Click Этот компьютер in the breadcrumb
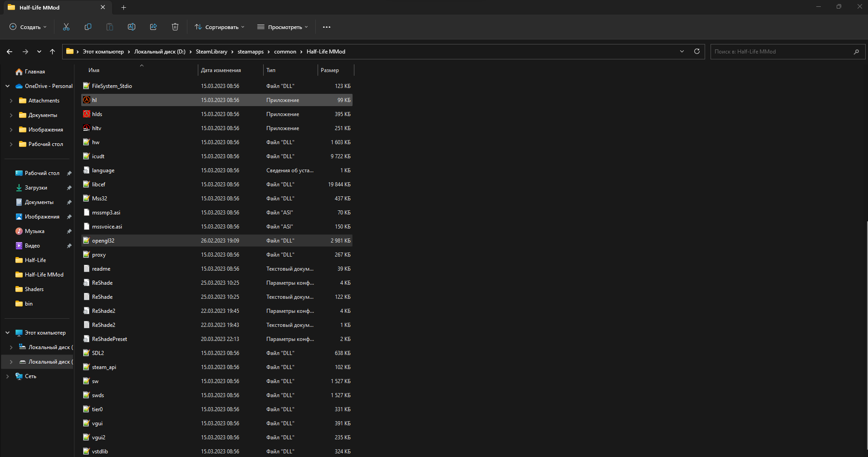The image size is (868, 457). coord(103,52)
